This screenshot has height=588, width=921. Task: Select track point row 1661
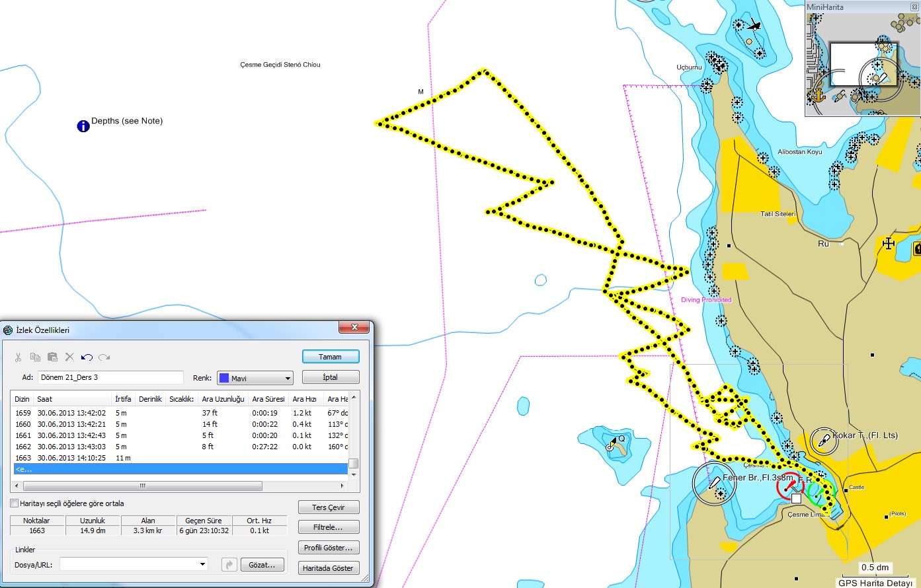point(180,435)
